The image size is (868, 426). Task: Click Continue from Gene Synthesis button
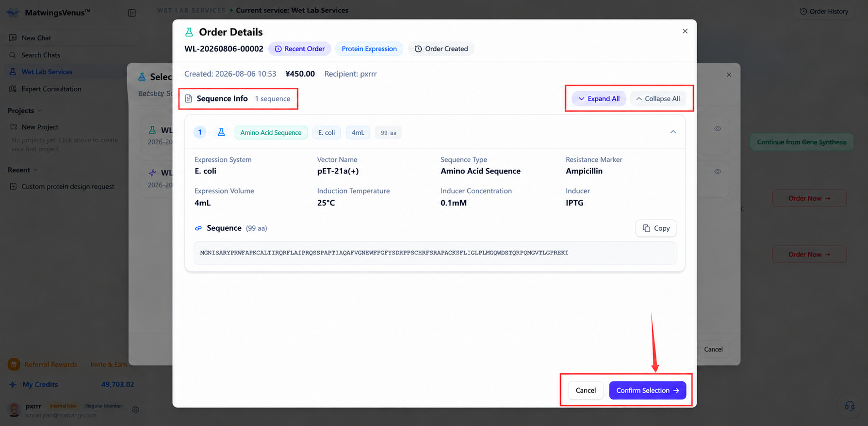[802, 142]
